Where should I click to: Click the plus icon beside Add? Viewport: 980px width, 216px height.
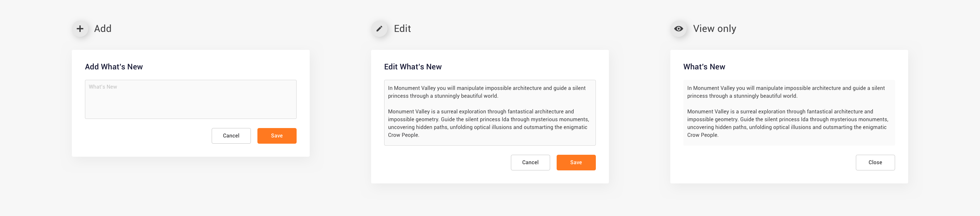(x=80, y=29)
